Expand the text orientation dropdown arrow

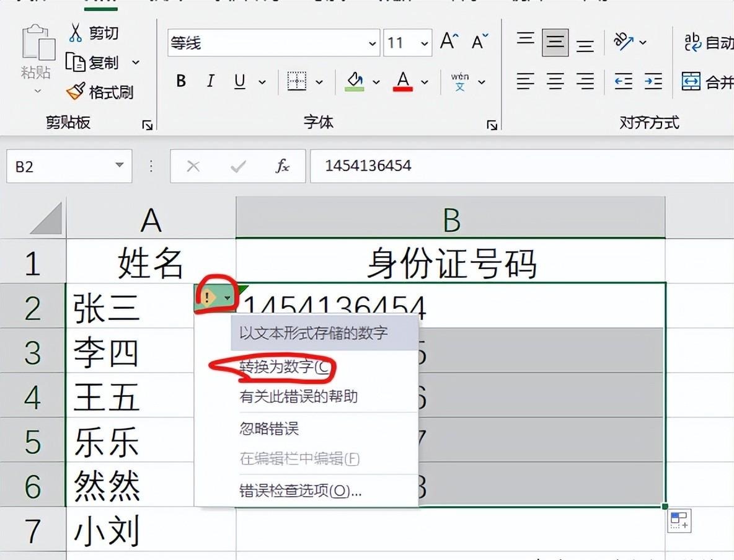pos(643,42)
